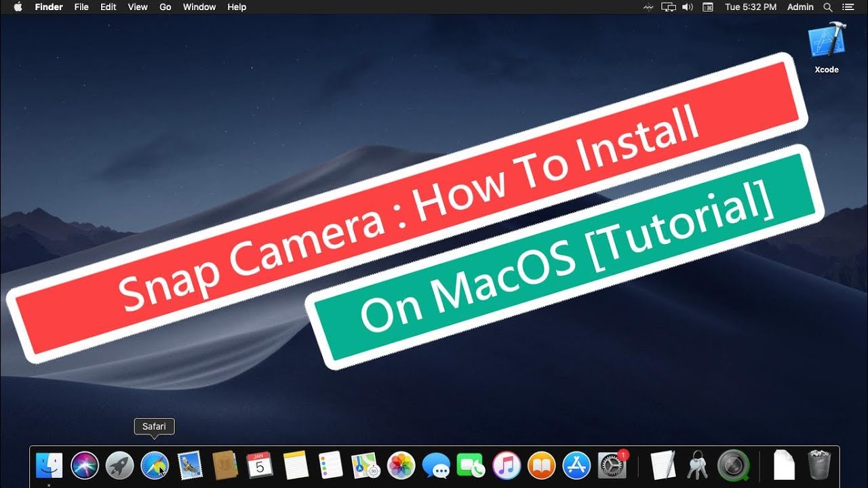Viewport: 868px width, 488px height.
Task: Open the Xcode desktop icon
Action: [x=827, y=47]
